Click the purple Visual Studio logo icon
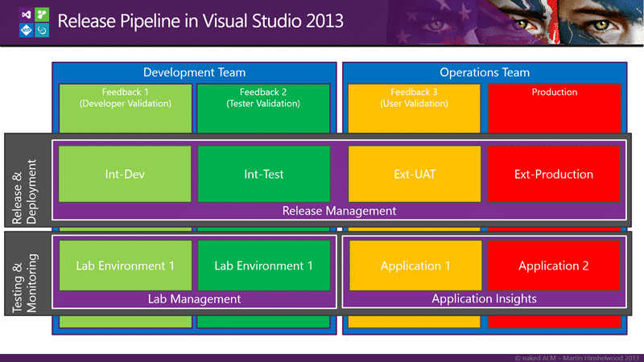The image size is (644, 362). pos(27,14)
